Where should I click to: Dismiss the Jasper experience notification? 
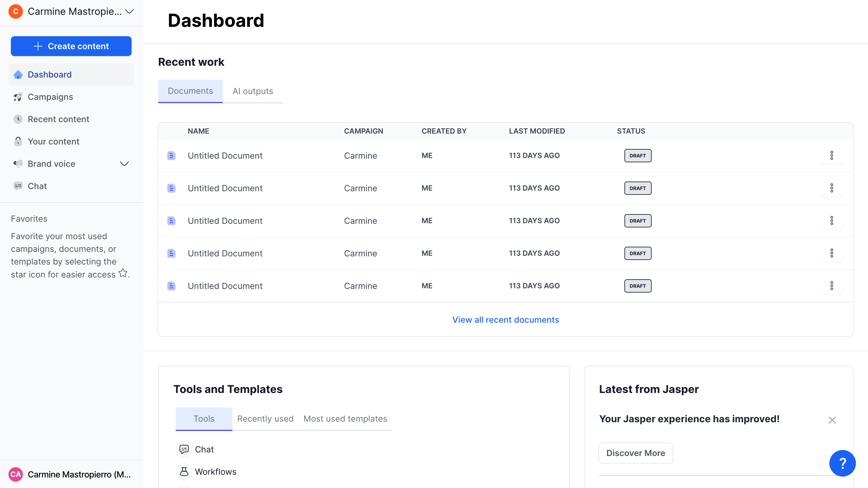[832, 420]
